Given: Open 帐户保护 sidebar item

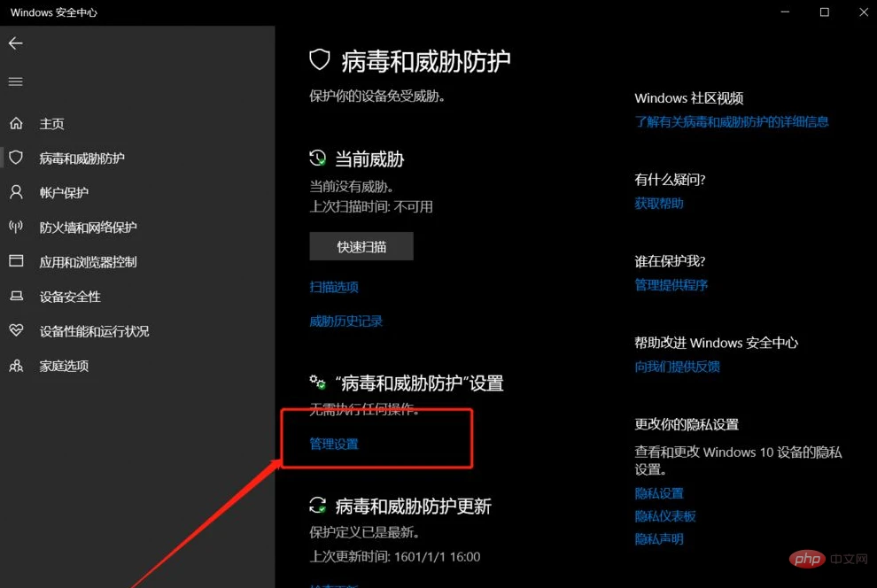Looking at the screenshot, I should tap(64, 193).
